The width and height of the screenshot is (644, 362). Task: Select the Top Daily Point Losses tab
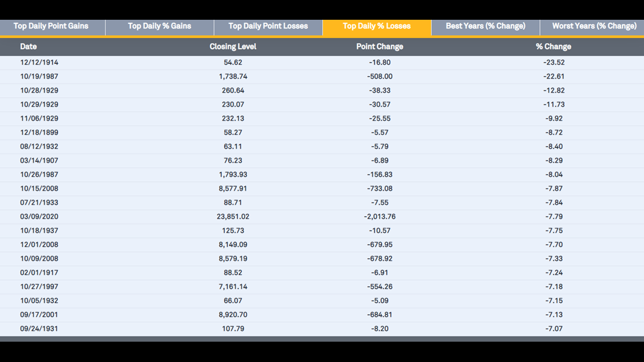268,27
